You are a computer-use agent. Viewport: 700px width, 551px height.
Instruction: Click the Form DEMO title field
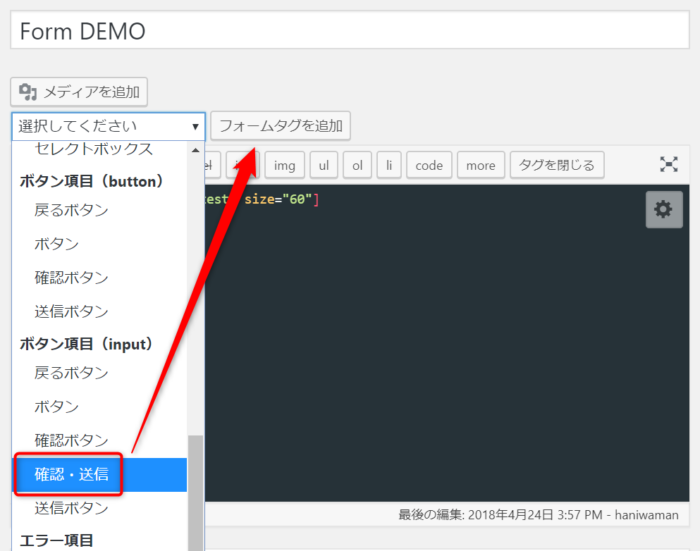(x=350, y=31)
